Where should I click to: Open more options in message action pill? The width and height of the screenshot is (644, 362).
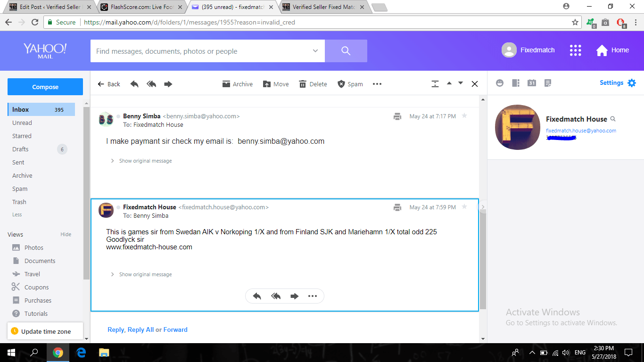(x=313, y=296)
